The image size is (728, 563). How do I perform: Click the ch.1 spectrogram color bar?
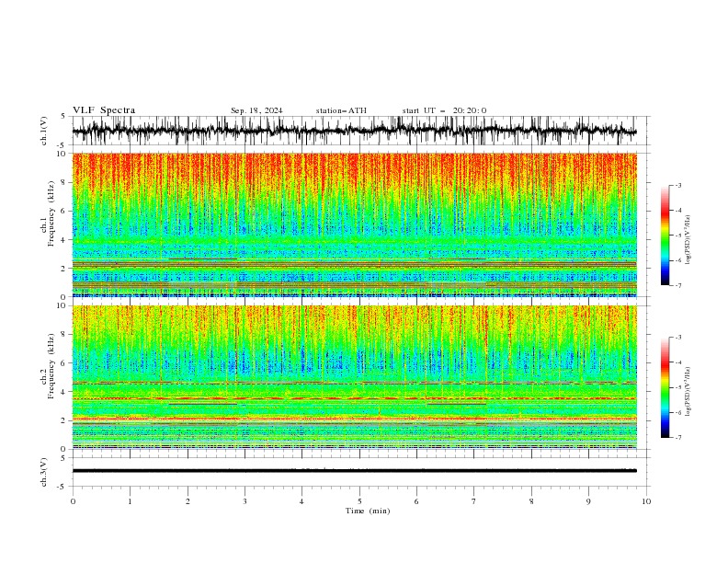point(665,236)
